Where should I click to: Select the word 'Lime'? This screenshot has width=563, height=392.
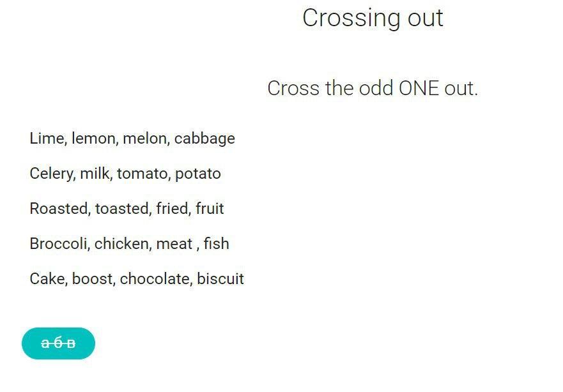(47, 138)
